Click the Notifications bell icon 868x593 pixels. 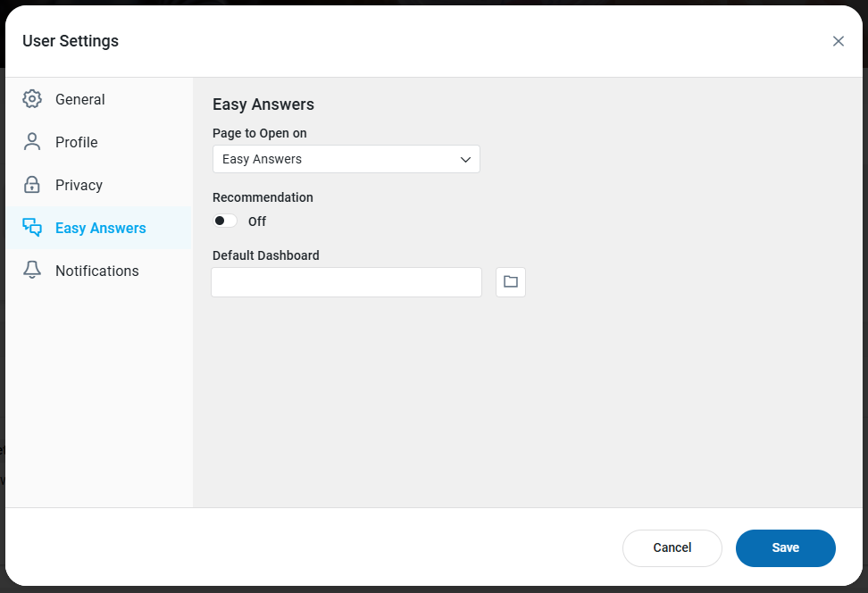(x=32, y=271)
